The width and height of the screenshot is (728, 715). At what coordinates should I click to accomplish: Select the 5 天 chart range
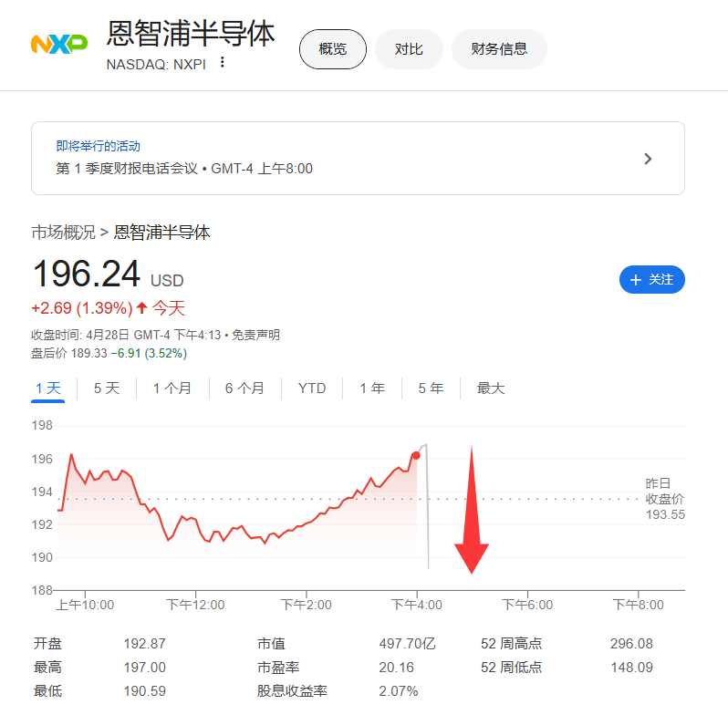click(x=107, y=389)
